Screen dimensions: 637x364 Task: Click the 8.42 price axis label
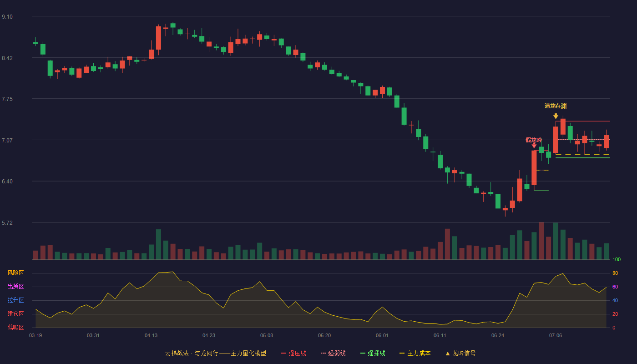tap(7, 58)
